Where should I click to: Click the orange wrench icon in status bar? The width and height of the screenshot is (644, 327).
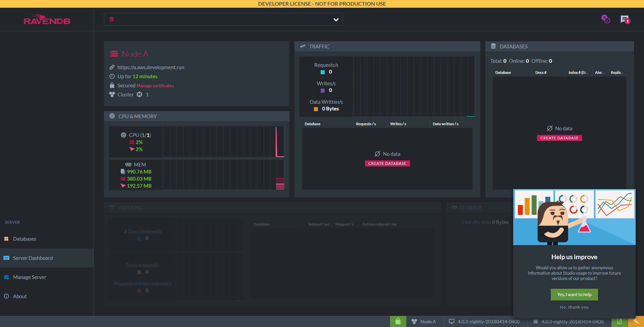point(636,321)
